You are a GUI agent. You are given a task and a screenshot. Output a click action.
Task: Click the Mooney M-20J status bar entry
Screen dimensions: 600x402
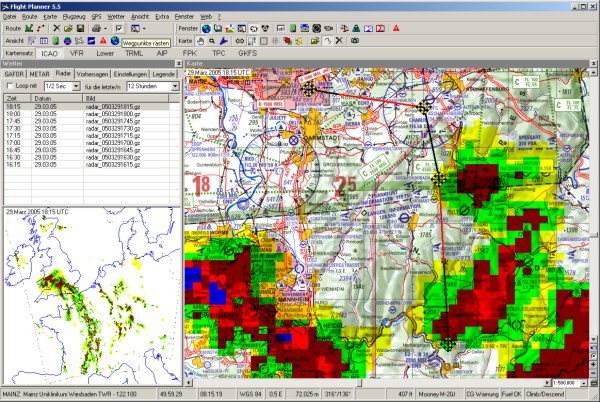click(439, 394)
